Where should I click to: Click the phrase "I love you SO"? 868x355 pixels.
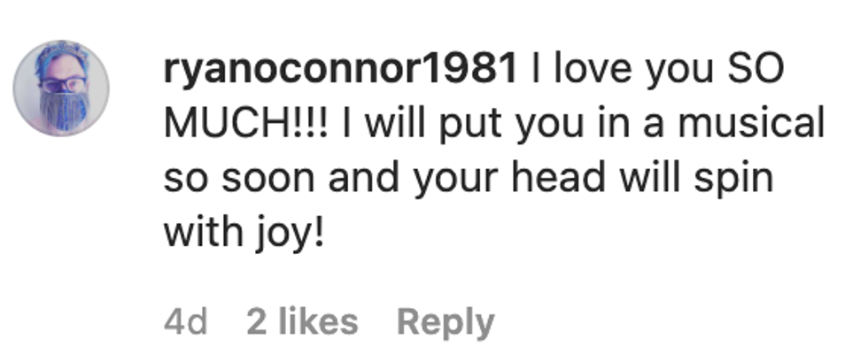658,72
